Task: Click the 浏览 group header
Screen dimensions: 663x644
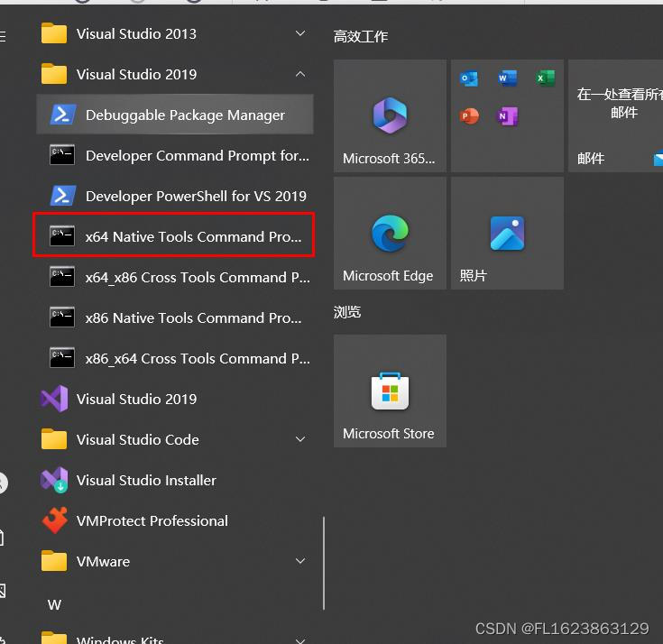Action: point(347,312)
